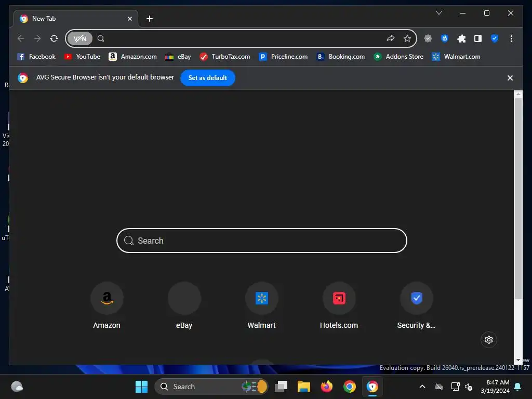Toggle the side panel icon

pyautogui.click(x=478, y=38)
